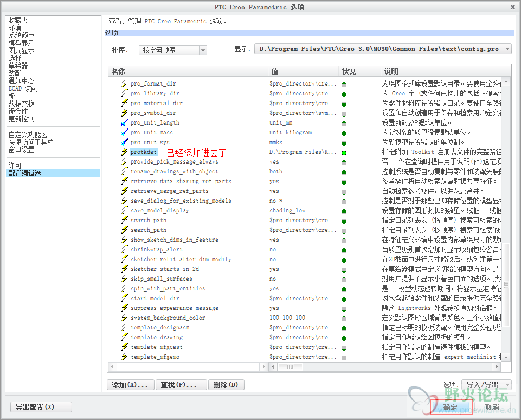Click the vertical scrollbar up arrow
521x420 pixels.
point(506,81)
